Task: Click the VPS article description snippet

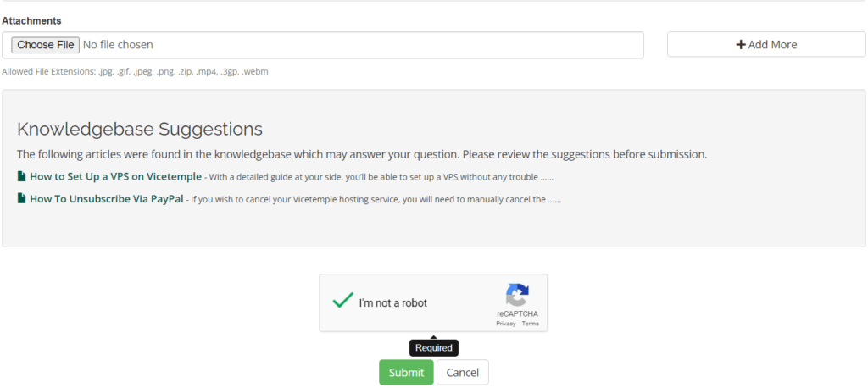Action: tap(381, 177)
